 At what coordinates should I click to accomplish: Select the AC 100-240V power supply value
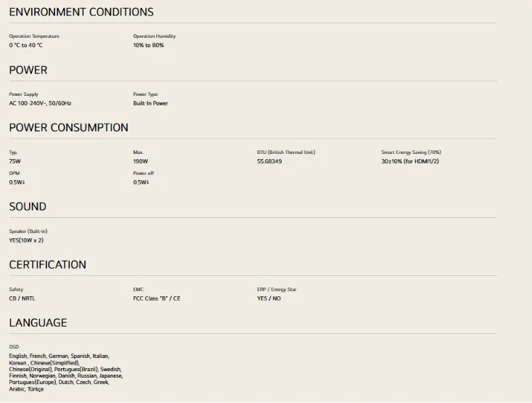(40, 103)
